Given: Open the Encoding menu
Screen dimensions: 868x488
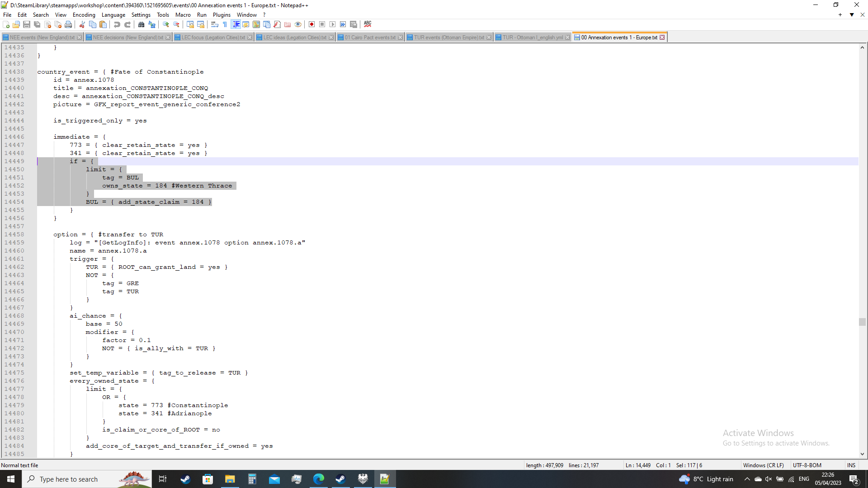Looking at the screenshot, I should (x=84, y=15).
